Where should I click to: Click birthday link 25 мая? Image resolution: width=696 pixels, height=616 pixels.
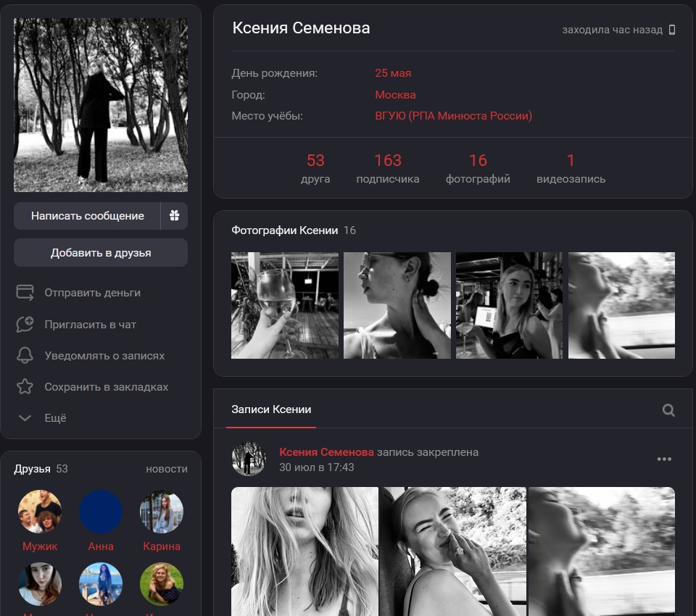pyautogui.click(x=393, y=73)
